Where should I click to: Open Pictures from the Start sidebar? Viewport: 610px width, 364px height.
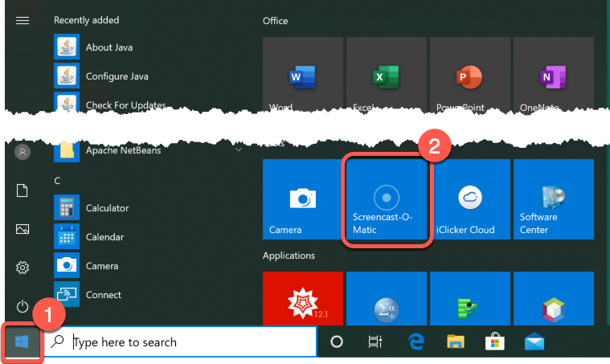pyautogui.click(x=23, y=229)
